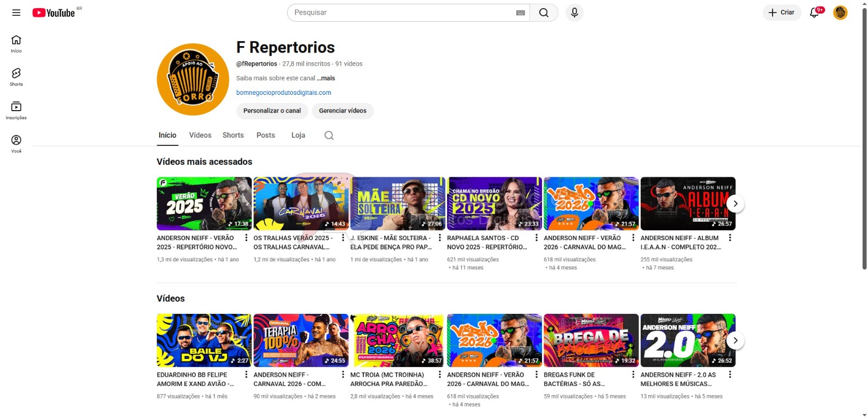Open the Shorts sidebar icon
868x419 pixels.
(16, 76)
